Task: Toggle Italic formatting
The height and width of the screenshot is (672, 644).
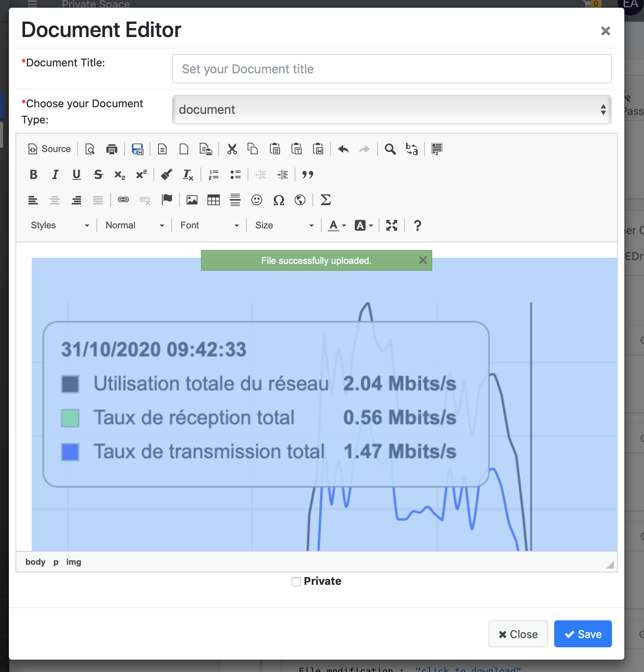Action: coord(55,175)
